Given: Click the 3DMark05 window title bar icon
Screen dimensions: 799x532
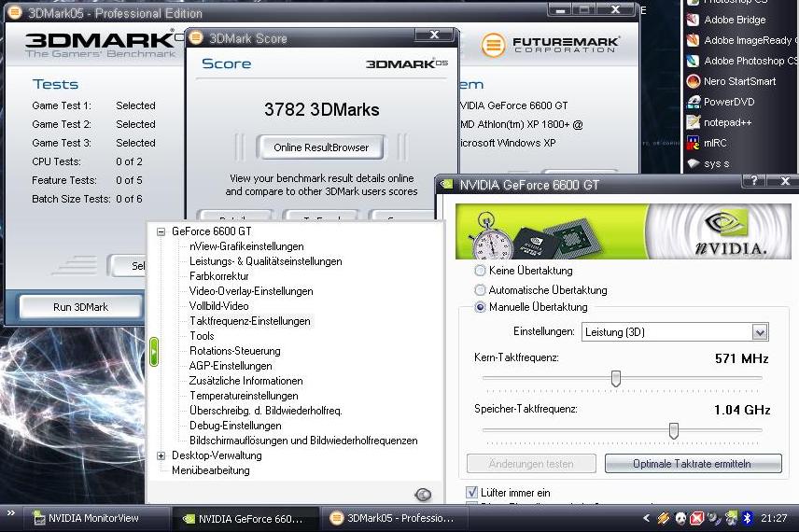Looking at the screenshot, I should point(15,12).
